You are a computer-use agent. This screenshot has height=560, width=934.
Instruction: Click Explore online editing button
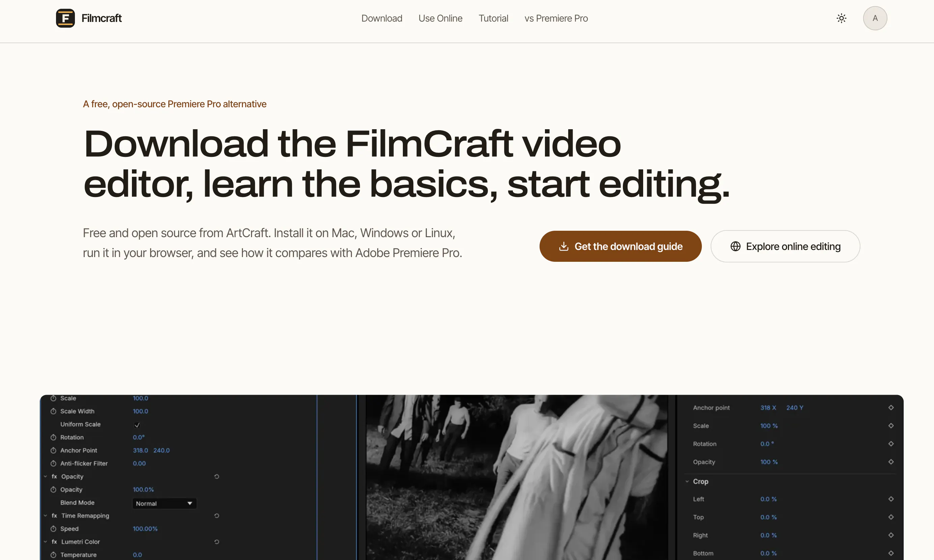tap(785, 246)
